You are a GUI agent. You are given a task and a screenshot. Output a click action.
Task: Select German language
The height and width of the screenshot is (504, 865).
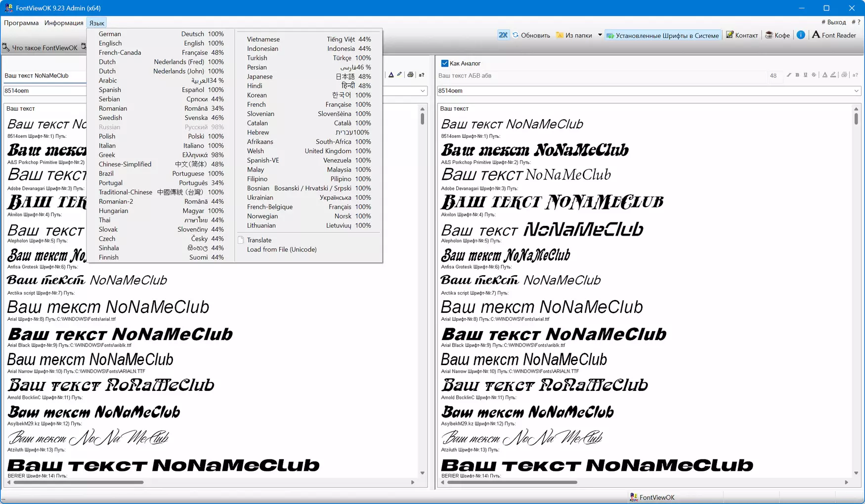[x=161, y=34]
